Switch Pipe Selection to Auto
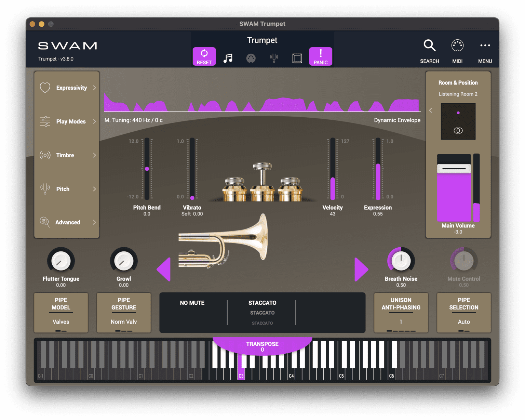 point(463,321)
